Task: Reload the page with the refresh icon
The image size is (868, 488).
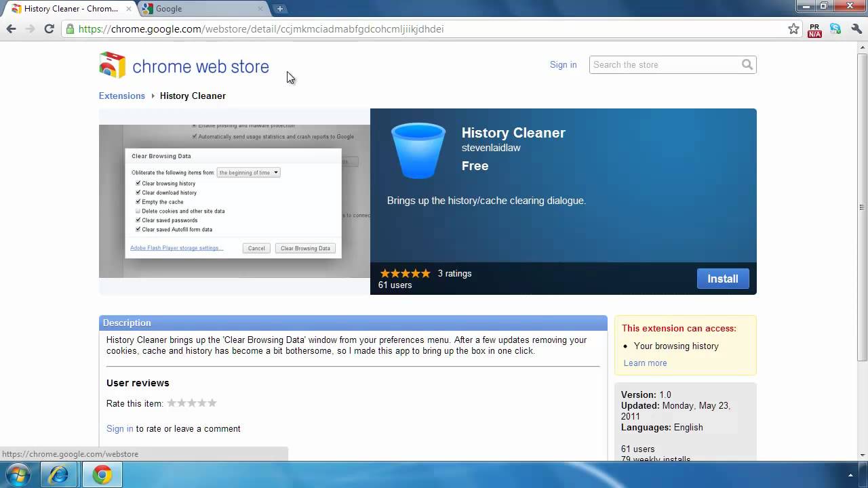Action: point(49,28)
